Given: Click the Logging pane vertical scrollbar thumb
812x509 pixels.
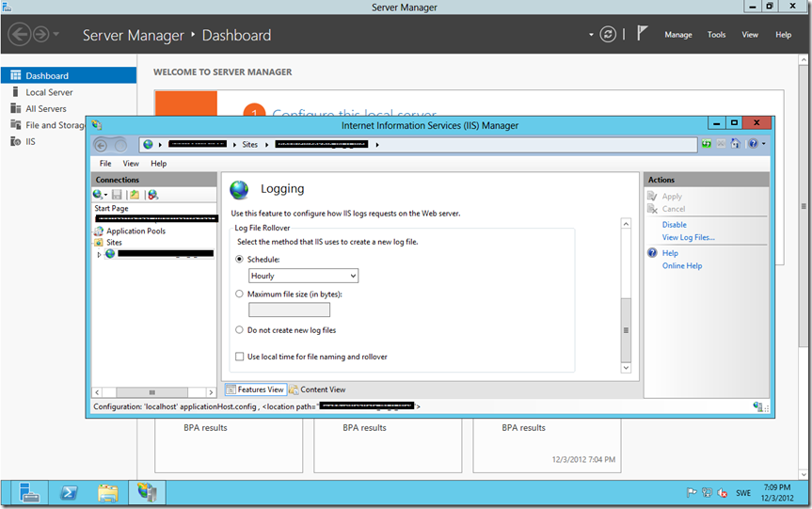Looking at the screenshot, I should [626, 330].
